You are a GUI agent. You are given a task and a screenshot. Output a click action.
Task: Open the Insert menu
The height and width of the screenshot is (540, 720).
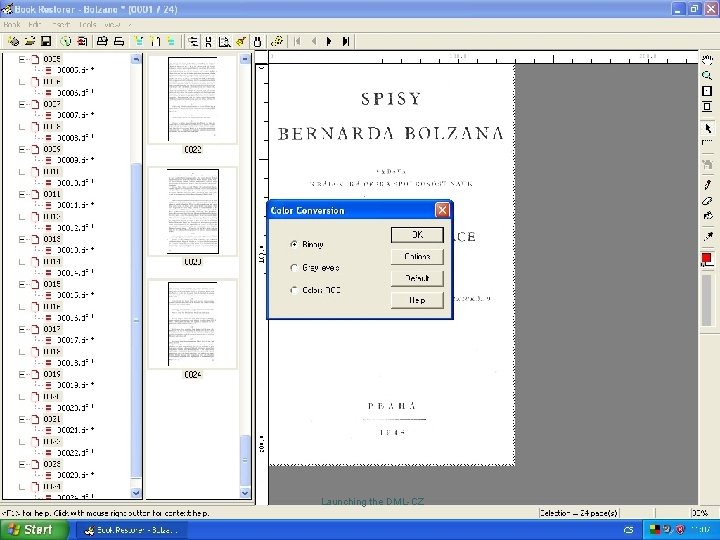click(61, 25)
